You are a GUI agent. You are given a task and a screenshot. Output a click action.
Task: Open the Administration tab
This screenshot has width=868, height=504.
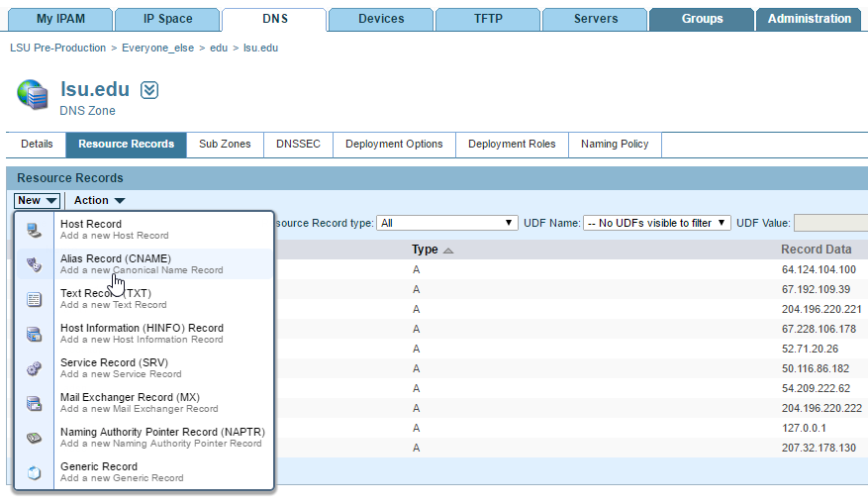[x=809, y=19]
